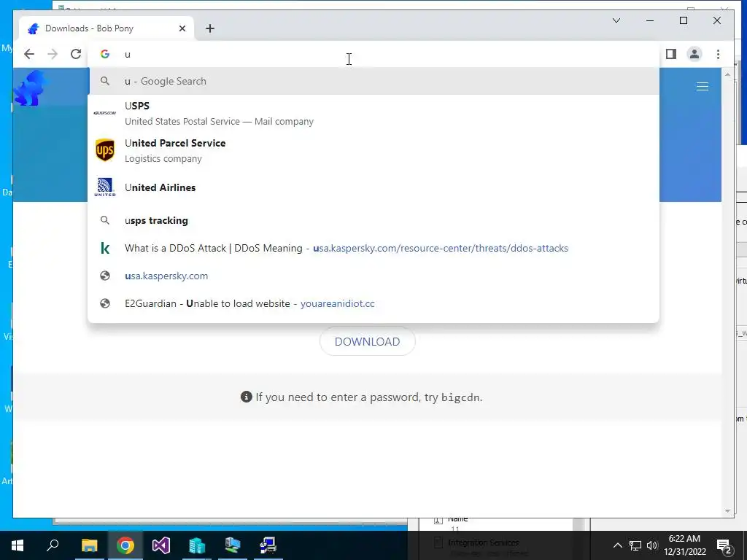This screenshot has height=560, width=747.
Task: Open File Explorer from the taskbar
Action: coord(89,545)
